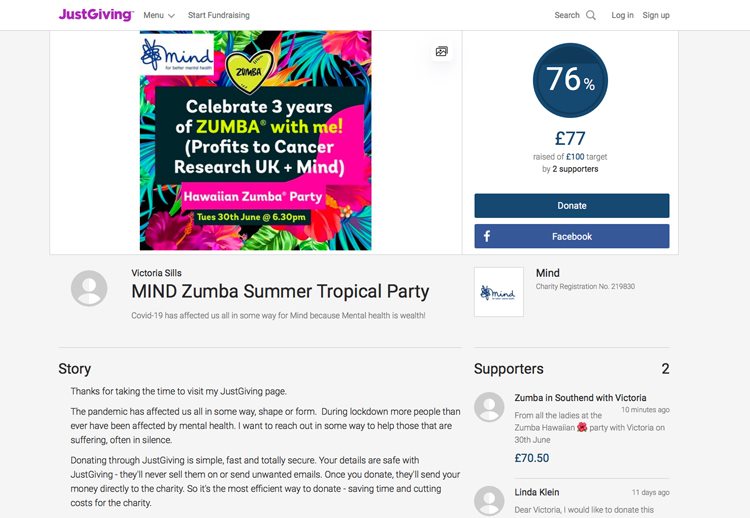Screen dimensions: 750x518
Task: Expand the Menu dropdown chevron
Action: pyautogui.click(x=171, y=16)
